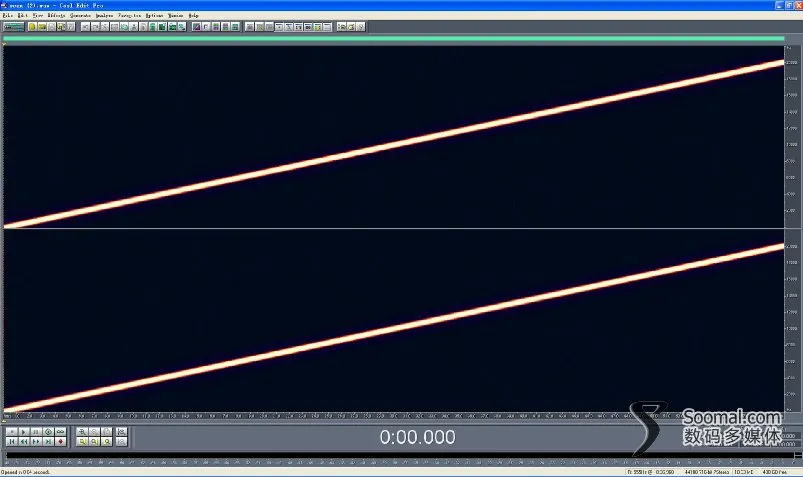Toggle the spectral view toolbar icon
803x477 pixels.
(197, 27)
